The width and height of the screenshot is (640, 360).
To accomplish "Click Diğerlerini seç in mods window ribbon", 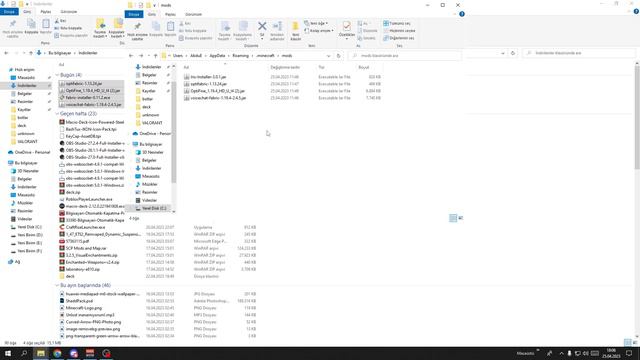I will click(x=398, y=38).
